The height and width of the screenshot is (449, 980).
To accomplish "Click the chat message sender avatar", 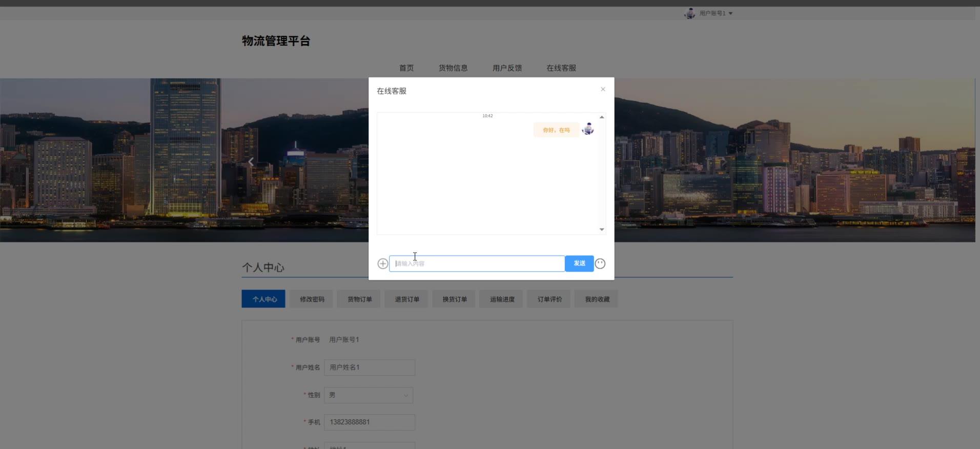I will coord(588,129).
